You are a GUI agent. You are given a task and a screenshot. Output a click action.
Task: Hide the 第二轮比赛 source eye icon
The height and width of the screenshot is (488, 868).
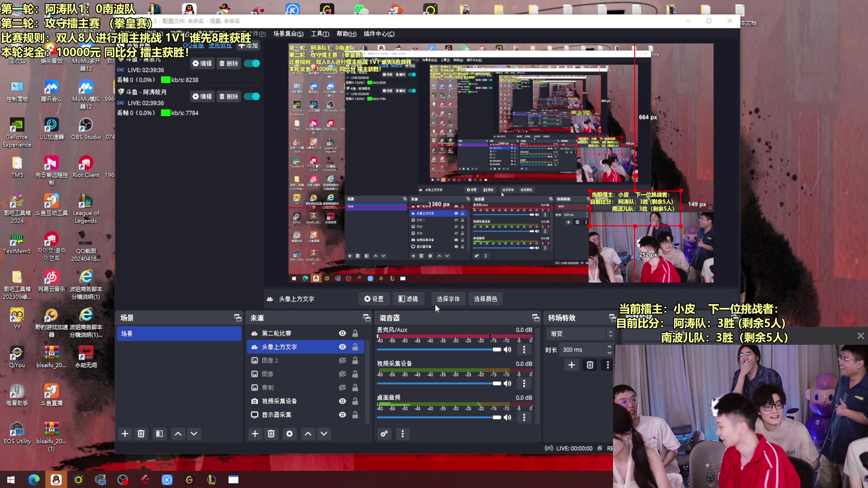[342, 333]
